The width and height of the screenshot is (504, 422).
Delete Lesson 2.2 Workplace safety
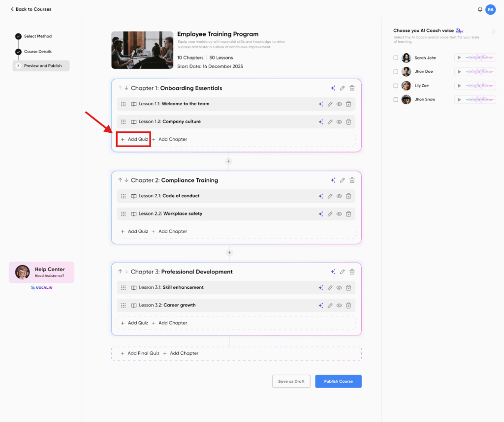pyautogui.click(x=348, y=214)
